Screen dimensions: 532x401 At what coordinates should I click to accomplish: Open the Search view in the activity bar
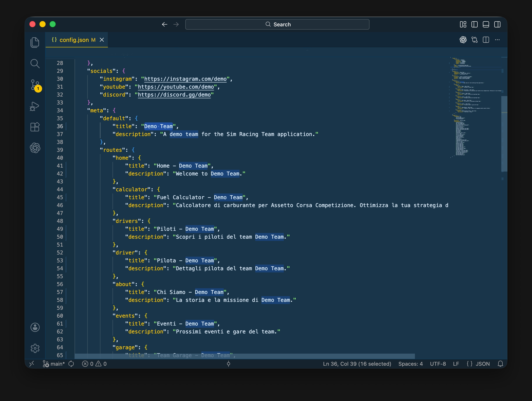point(35,63)
